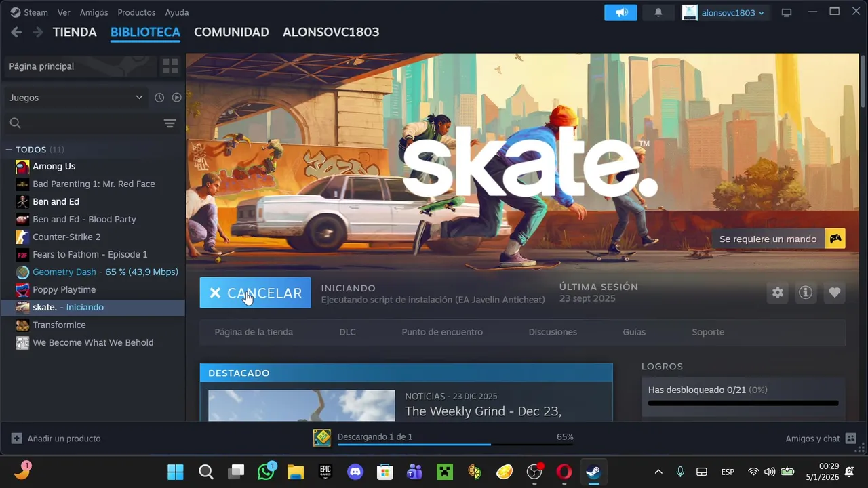
Task: Open The Weekly Grind - Dec 23 headline
Action: (483, 411)
